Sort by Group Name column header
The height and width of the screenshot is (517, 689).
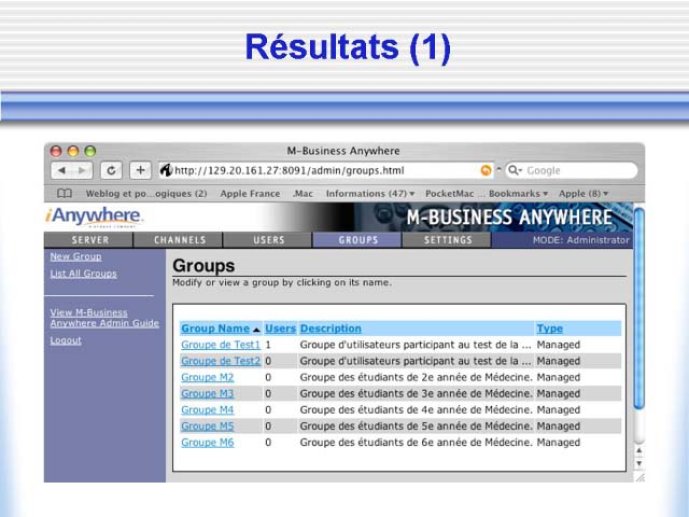215,329
